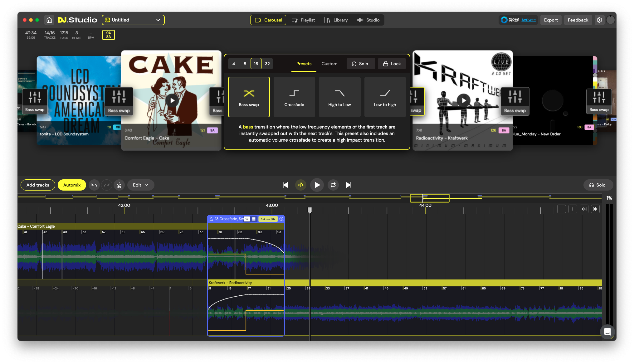The width and height of the screenshot is (634, 364).
Task: Toggle loop playback
Action: pyautogui.click(x=333, y=185)
